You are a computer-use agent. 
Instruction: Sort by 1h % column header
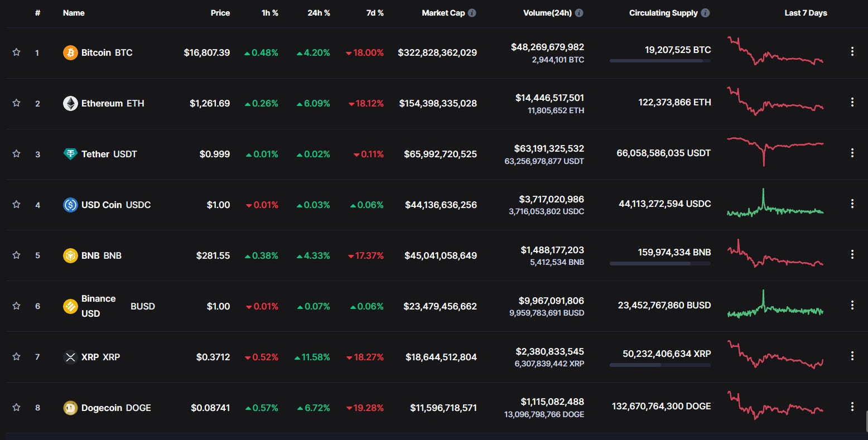click(x=270, y=13)
